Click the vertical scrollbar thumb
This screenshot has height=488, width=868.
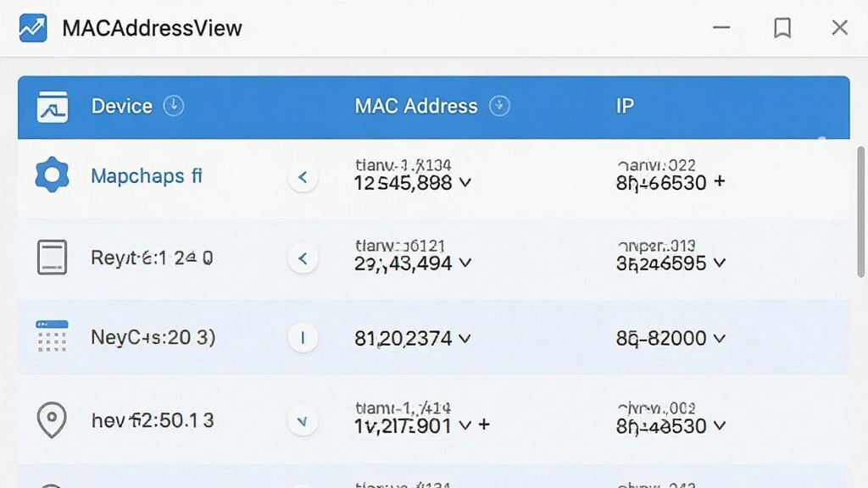(861, 211)
